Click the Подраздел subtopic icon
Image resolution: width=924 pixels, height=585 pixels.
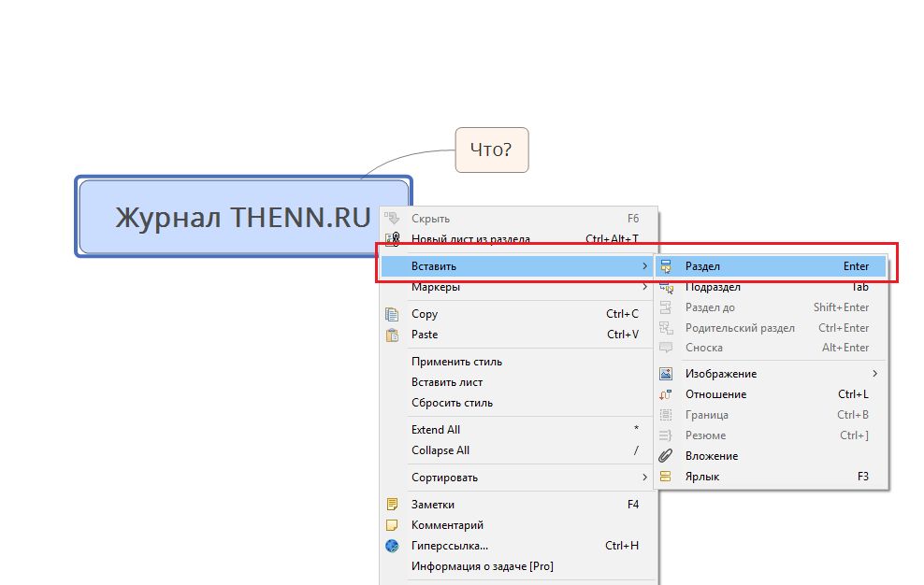(666, 287)
